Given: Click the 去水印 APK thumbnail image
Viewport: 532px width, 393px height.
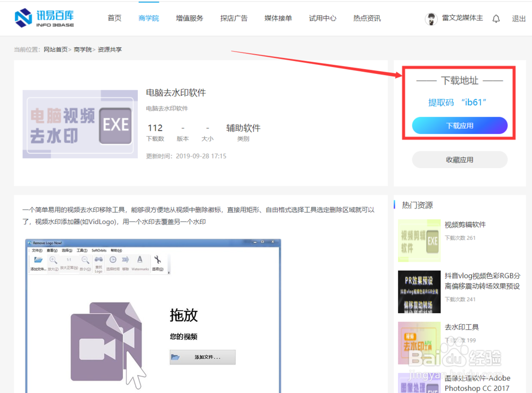Looking at the screenshot, I should tap(419, 343).
